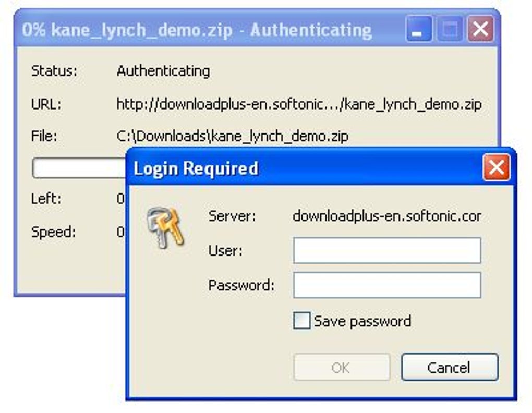Click into the Password field

coord(386,285)
